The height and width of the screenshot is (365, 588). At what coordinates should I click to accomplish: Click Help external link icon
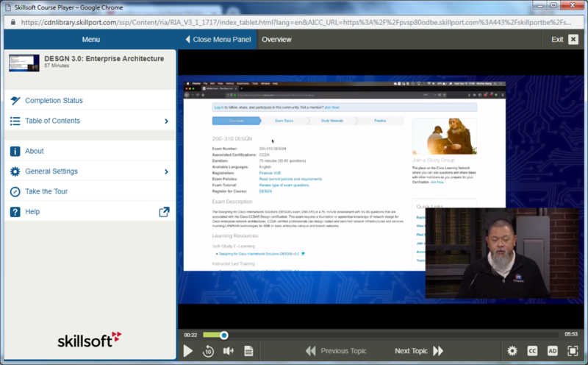[x=164, y=212]
